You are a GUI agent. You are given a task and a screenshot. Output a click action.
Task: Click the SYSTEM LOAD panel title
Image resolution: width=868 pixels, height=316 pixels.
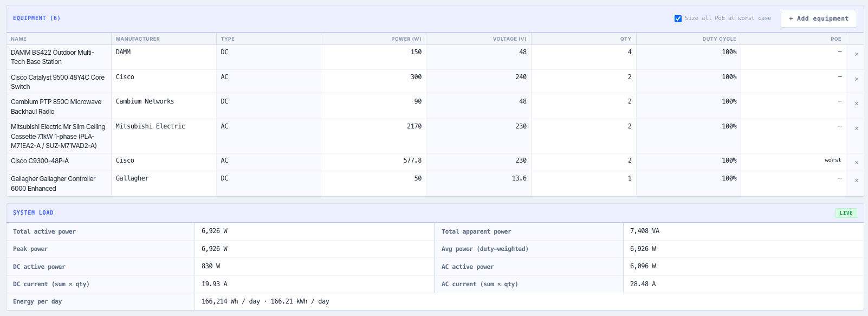point(33,213)
